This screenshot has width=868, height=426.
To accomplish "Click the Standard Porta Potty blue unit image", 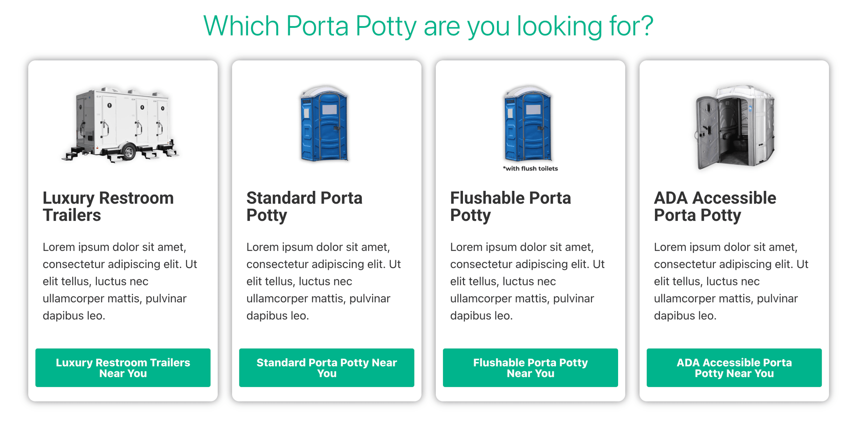I will click(x=324, y=124).
